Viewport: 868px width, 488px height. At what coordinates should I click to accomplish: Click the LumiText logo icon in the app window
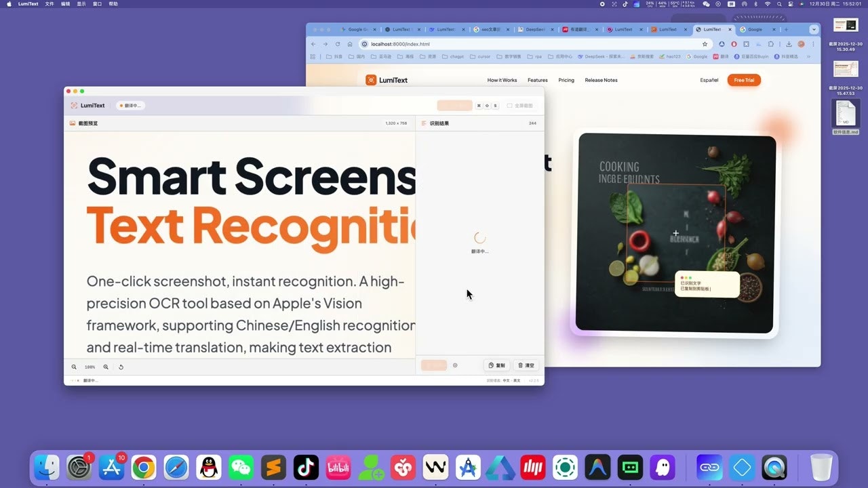pos(74,105)
